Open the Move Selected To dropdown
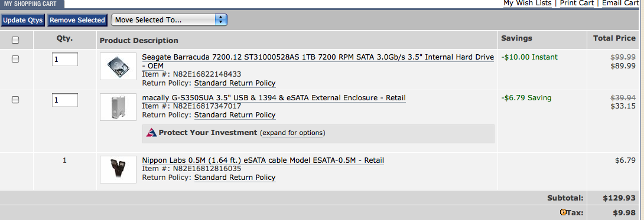The image size is (644, 220). pyautogui.click(x=169, y=19)
